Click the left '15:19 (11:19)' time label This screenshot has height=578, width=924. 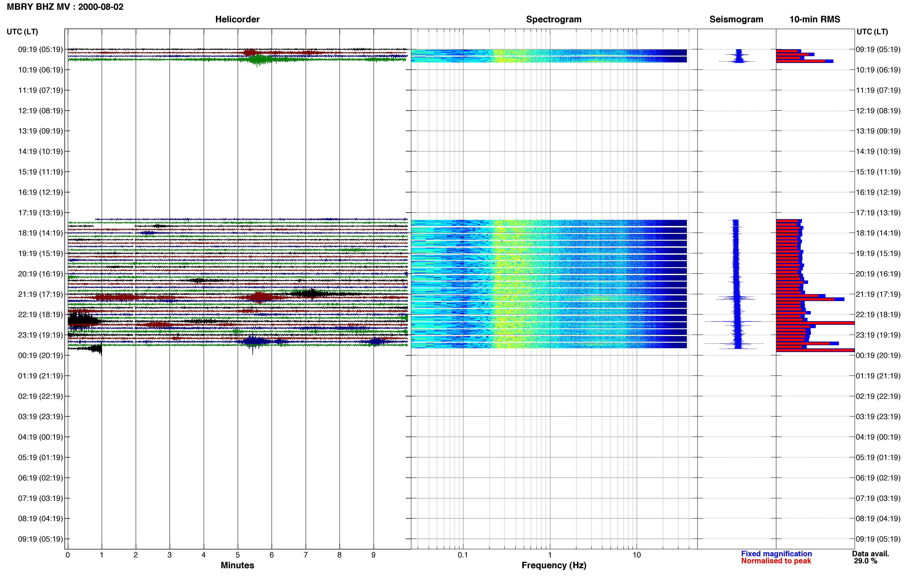41,172
